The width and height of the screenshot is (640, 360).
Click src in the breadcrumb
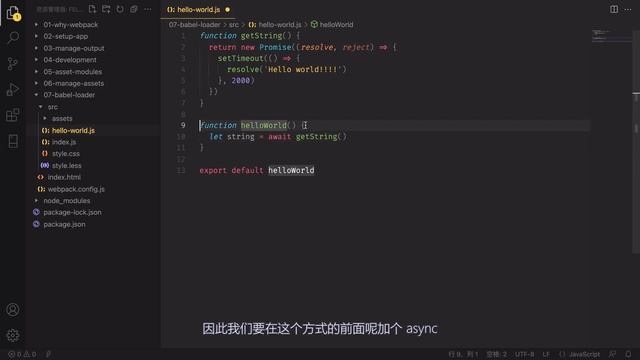(233, 24)
